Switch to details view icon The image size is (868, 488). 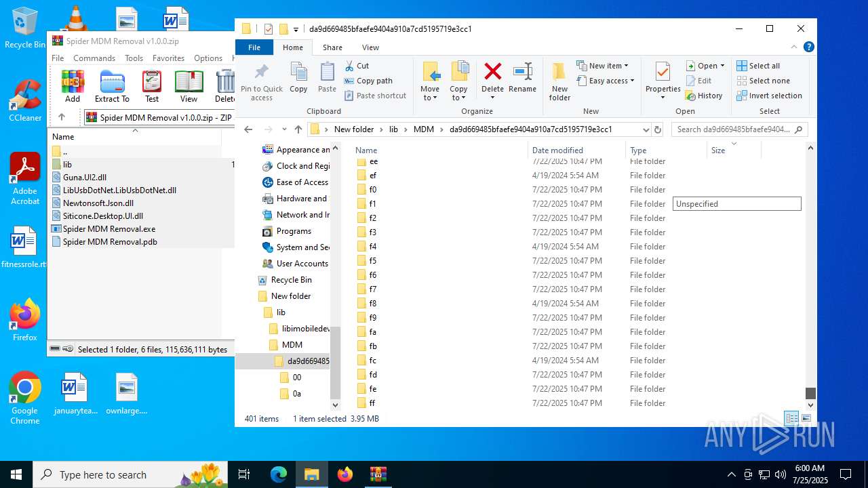791,419
